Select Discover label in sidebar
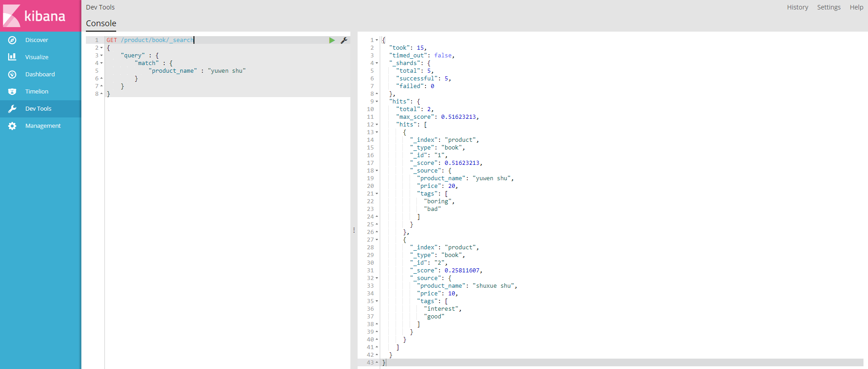868x369 pixels. tap(37, 40)
